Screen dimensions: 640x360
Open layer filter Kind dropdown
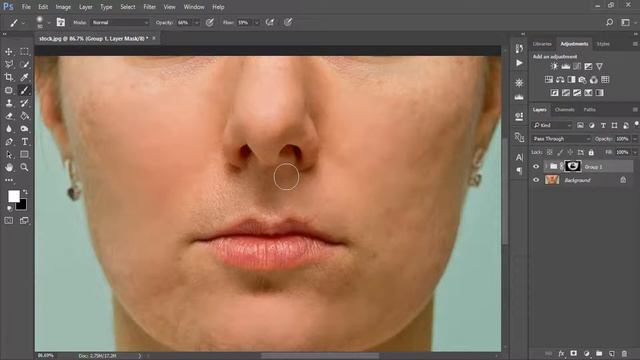point(552,125)
